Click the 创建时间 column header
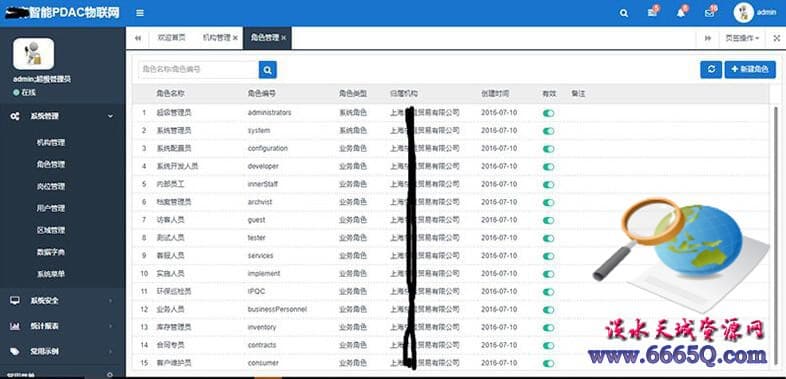786x379 pixels. pos(495,94)
